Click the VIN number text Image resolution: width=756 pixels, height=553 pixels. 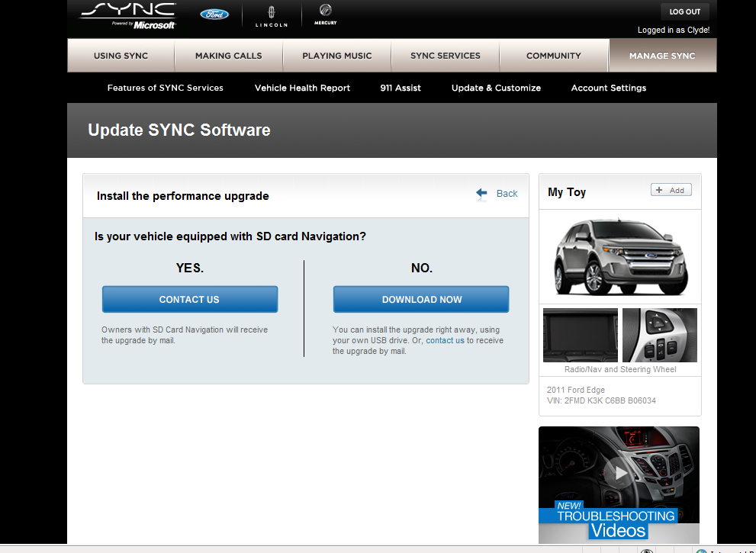[x=601, y=400]
